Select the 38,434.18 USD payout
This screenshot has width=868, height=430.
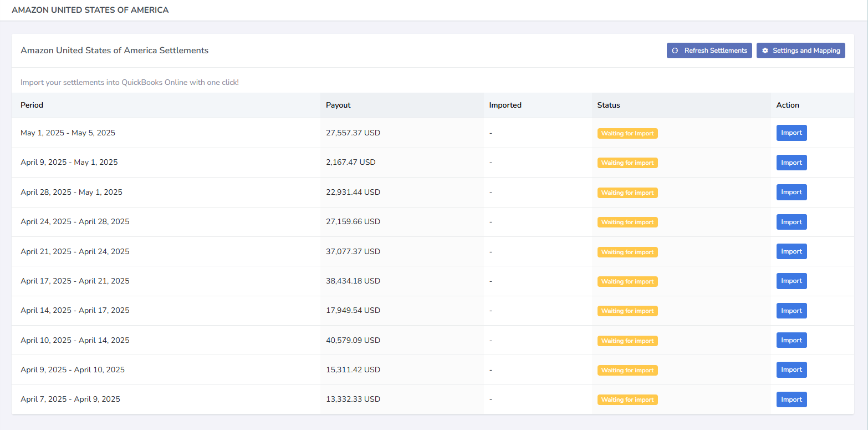(353, 281)
